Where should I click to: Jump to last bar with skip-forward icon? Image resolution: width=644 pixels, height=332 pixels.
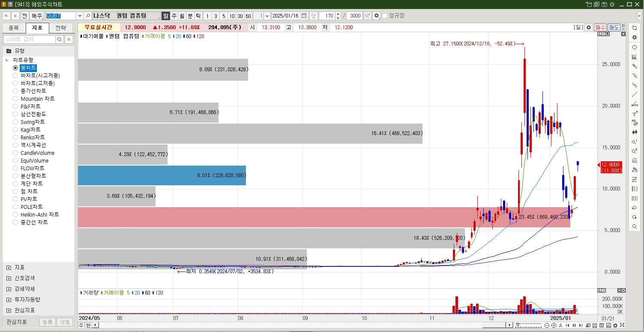pyautogui.click(x=581, y=325)
